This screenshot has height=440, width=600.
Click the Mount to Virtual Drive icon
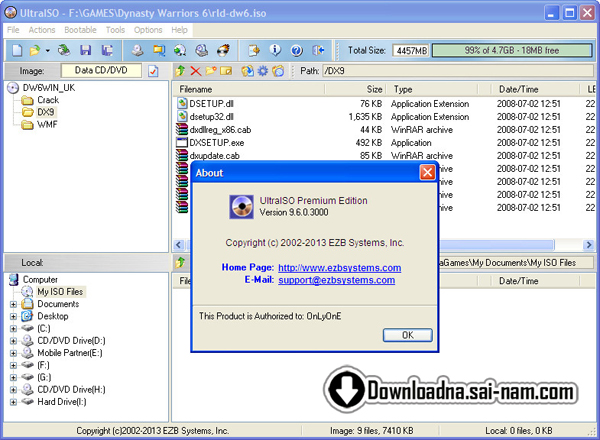202,50
